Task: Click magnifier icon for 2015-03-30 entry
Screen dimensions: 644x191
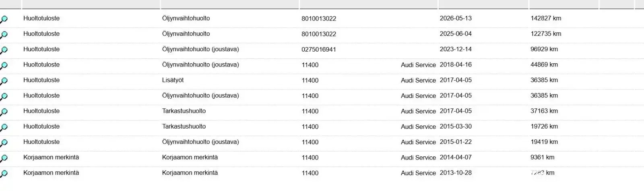Action: pyautogui.click(x=4, y=127)
